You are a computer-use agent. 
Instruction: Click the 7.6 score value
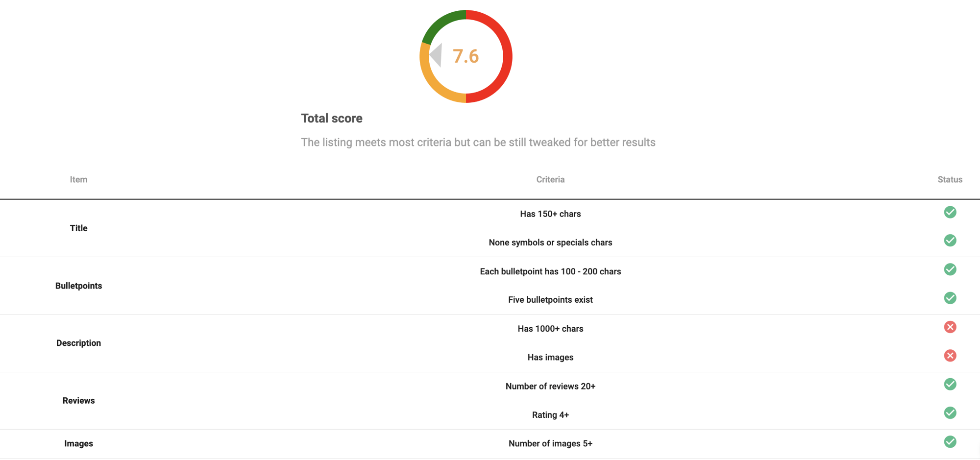465,56
